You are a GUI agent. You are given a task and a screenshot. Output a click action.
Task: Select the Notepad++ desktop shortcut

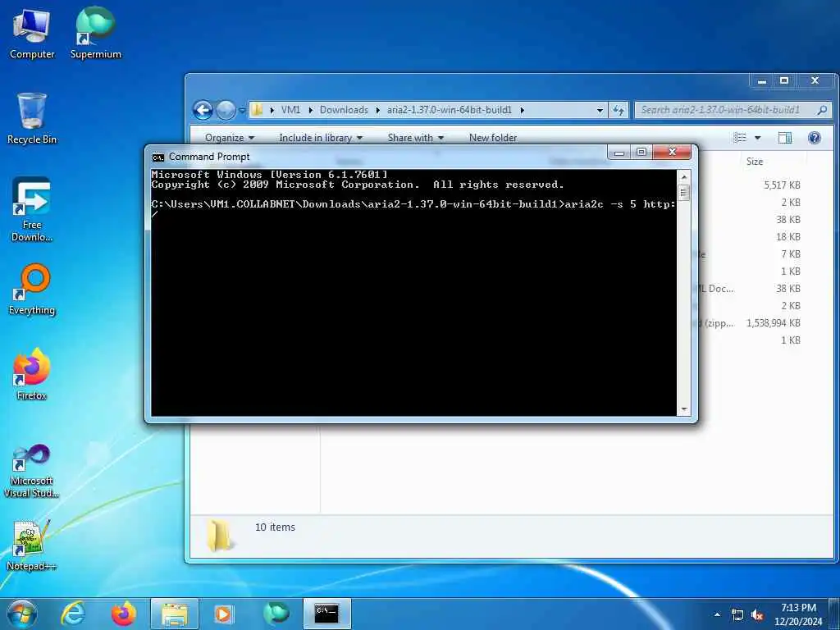[x=32, y=545]
